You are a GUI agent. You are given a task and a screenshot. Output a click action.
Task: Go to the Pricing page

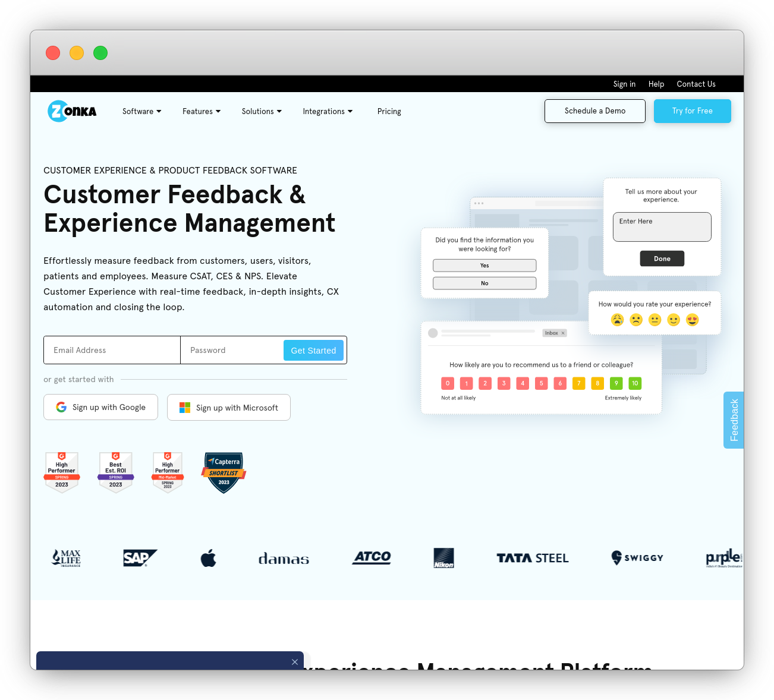point(389,112)
